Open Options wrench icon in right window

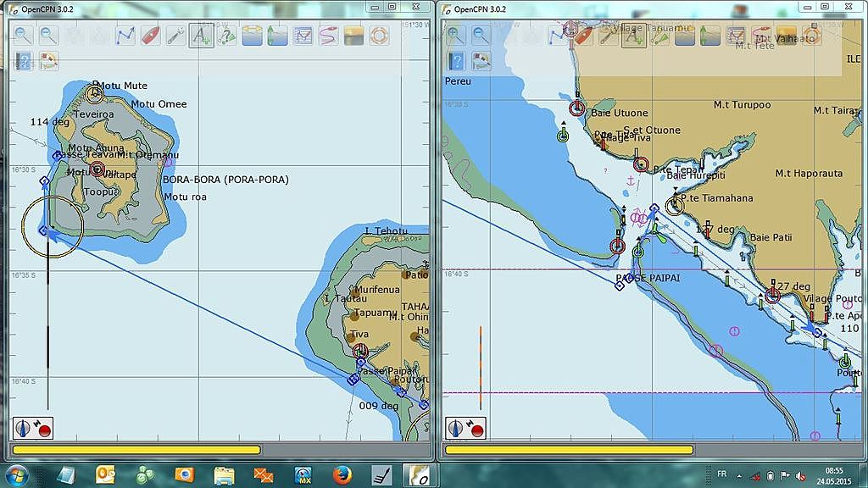tap(609, 36)
